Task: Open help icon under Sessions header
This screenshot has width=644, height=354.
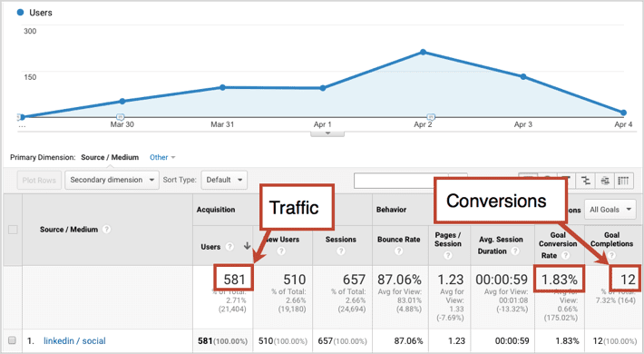Action: point(341,251)
